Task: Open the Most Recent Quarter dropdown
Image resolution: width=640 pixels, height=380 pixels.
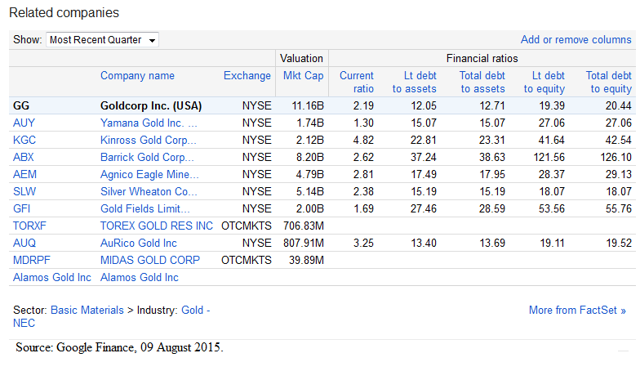Action: point(102,40)
